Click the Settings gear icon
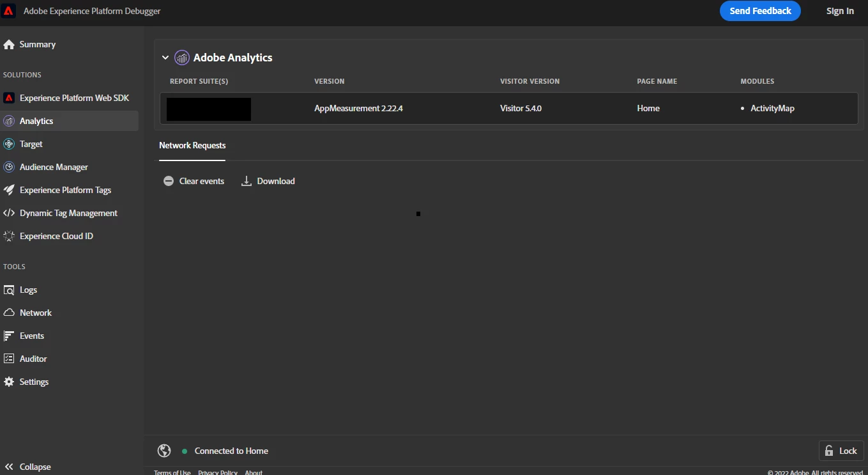The width and height of the screenshot is (868, 475). coord(9,382)
